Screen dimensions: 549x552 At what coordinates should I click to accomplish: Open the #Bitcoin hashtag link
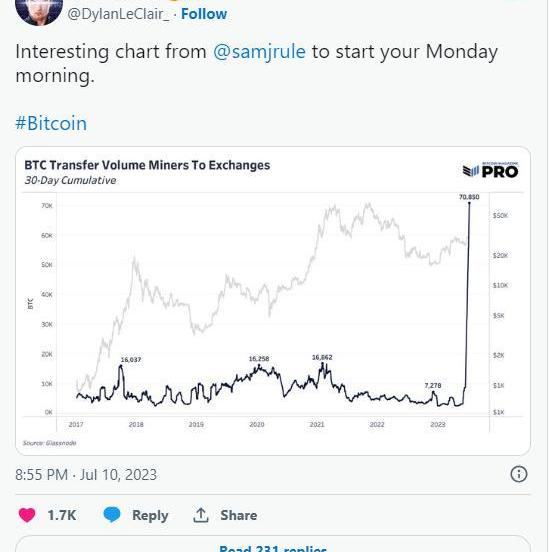point(51,123)
